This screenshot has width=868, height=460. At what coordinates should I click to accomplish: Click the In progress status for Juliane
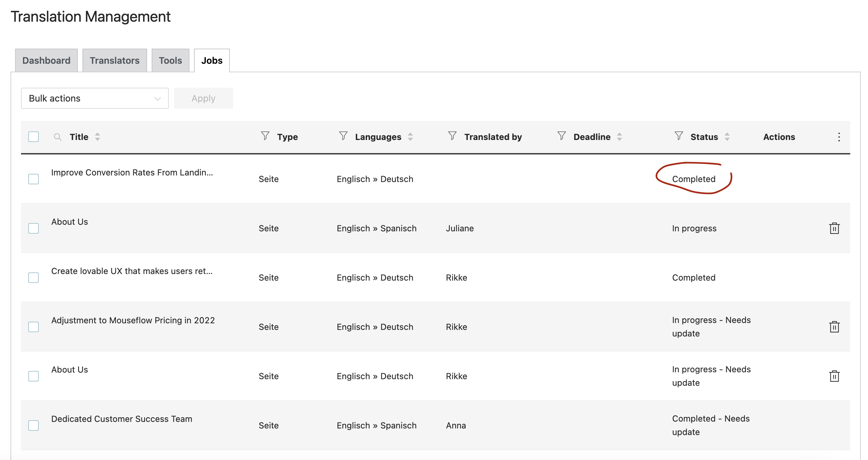click(x=694, y=228)
